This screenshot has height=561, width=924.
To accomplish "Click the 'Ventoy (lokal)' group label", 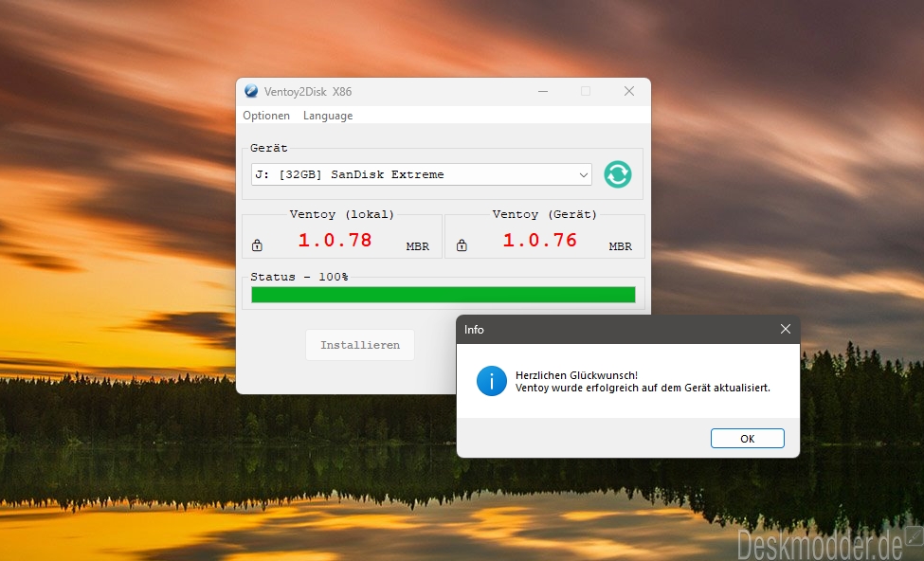I will click(342, 214).
